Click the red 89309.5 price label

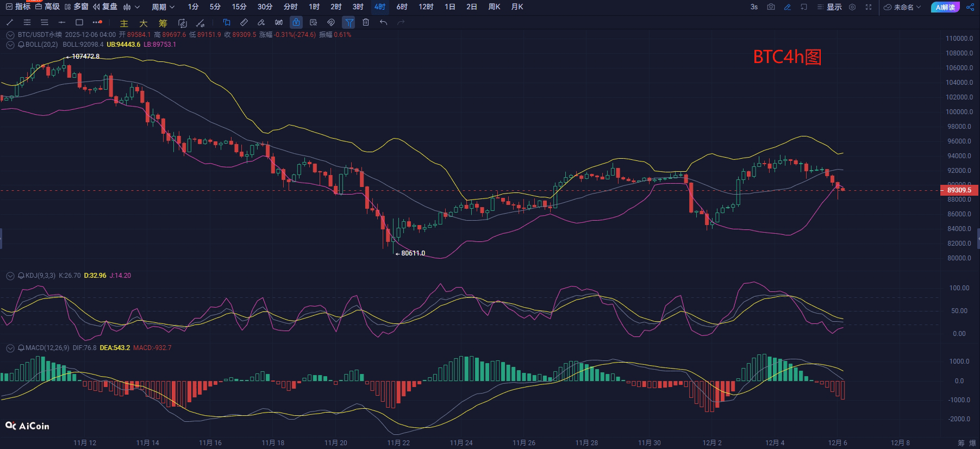(959, 190)
